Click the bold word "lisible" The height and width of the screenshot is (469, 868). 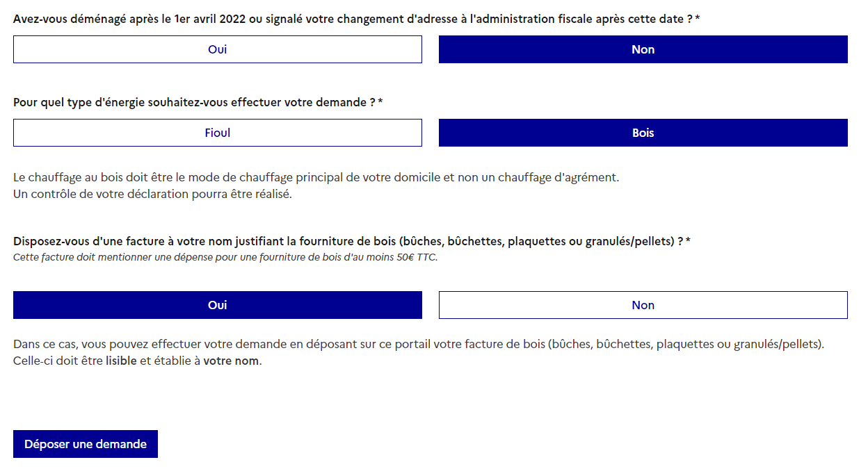tap(121, 361)
